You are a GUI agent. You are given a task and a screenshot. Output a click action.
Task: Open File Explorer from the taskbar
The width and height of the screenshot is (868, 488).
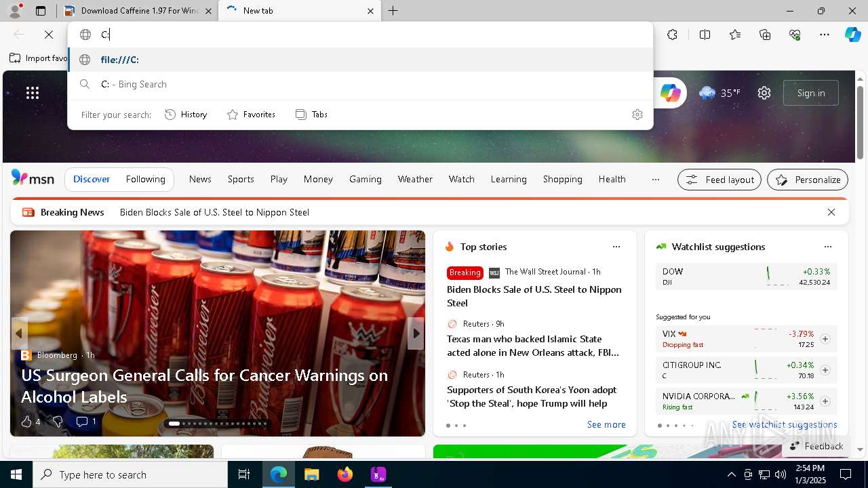[x=311, y=474]
